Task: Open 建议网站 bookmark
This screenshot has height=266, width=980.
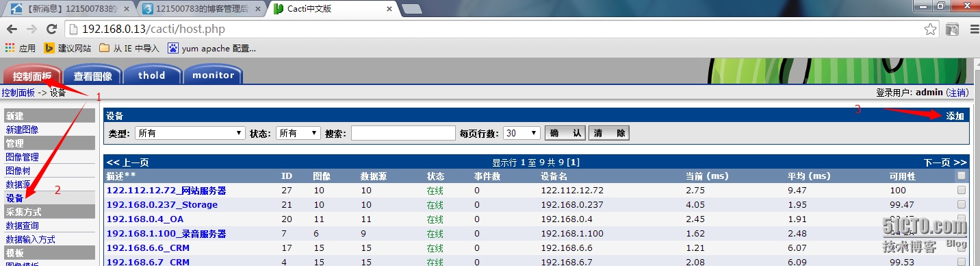Action: pyautogui.click(x=68, y=48)
